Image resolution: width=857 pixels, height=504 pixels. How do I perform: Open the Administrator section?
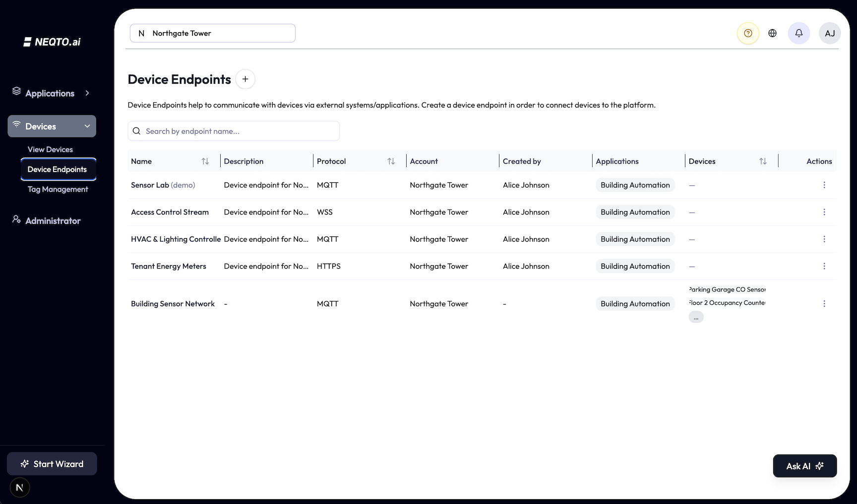53,221
